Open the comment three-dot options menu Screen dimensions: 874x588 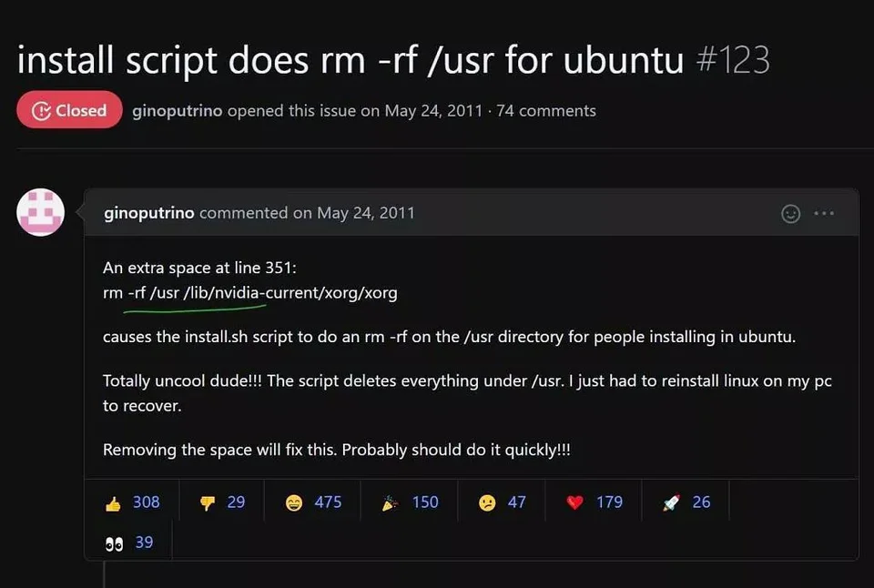(824, 214)
